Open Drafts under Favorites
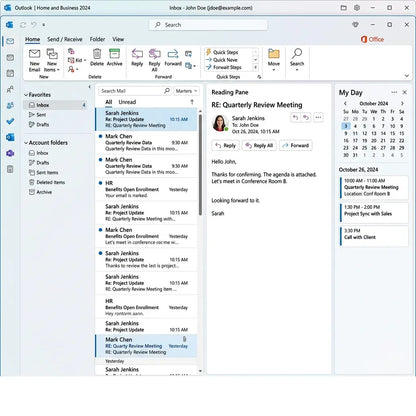 pyautogui.click(x=39, y=124)
